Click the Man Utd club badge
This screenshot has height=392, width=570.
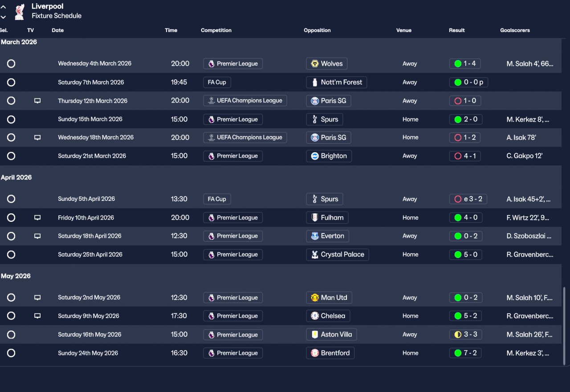pyautogui.click(x=315, y=298)
